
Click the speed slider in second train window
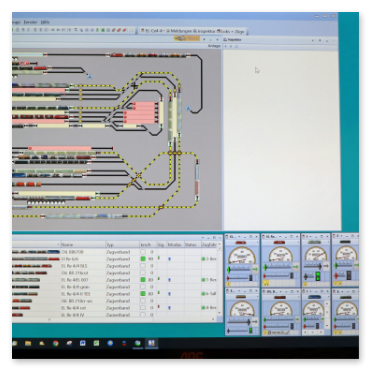click(x=278, y=267)
